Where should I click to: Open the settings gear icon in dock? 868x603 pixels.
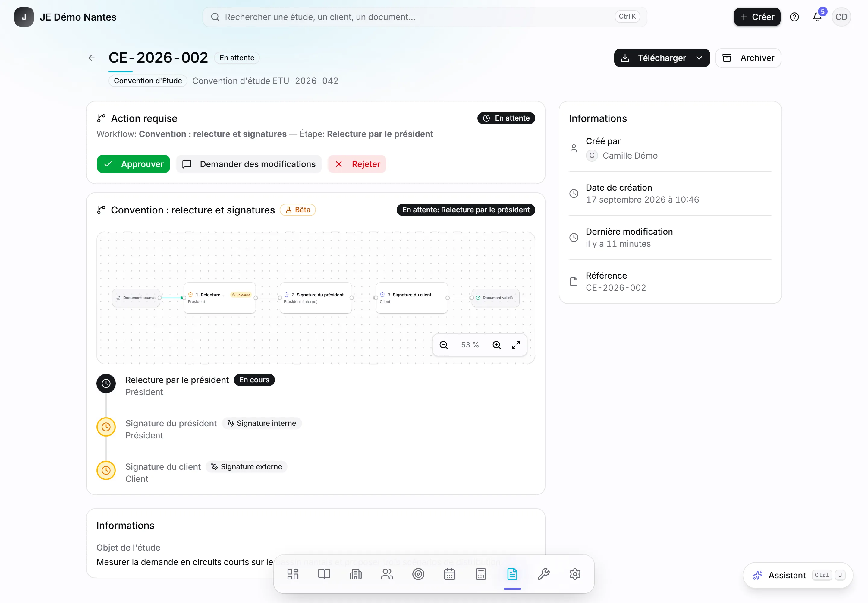tap(575, 574)
